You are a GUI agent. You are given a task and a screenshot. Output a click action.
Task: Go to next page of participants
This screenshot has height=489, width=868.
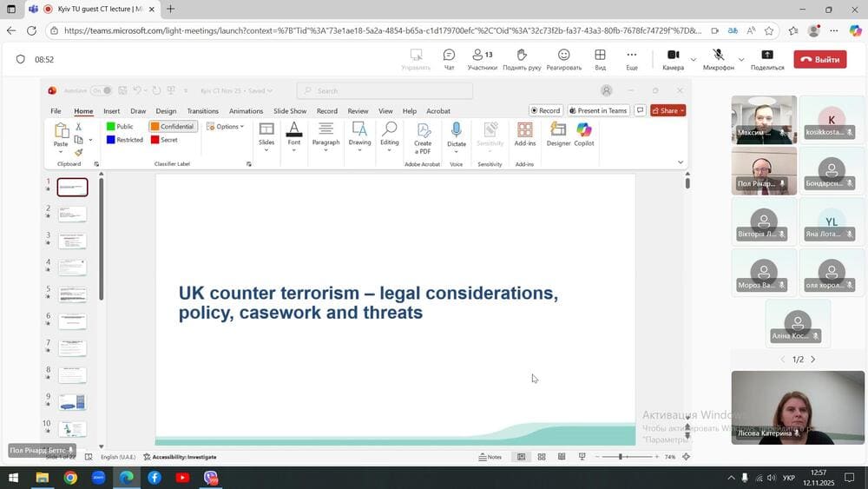[x=813, y=360]
